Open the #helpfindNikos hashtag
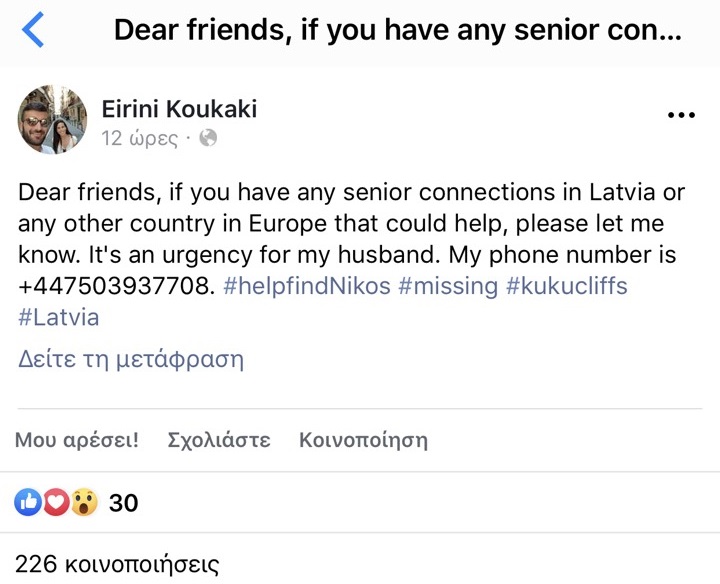Screen dimensions: 720x584 pos(307,286)
